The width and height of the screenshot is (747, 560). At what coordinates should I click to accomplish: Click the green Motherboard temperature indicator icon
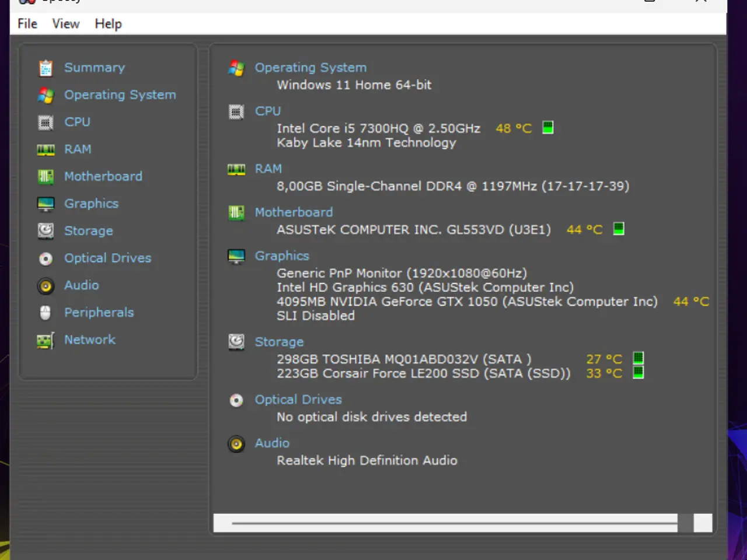pos(619,229)
